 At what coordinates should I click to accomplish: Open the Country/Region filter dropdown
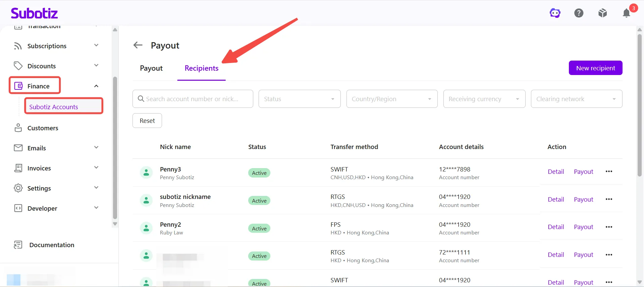pyautogui.click(x=392, y=99)
